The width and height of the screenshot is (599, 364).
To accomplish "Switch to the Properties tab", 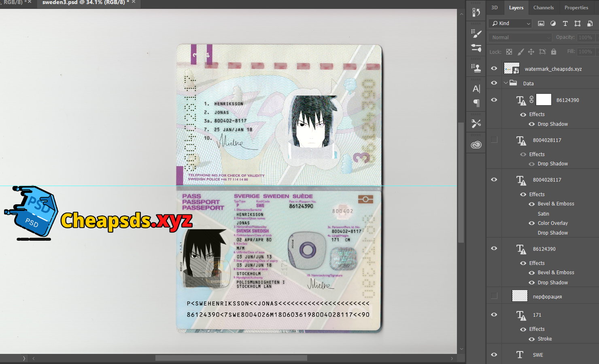I will (576, 8).
